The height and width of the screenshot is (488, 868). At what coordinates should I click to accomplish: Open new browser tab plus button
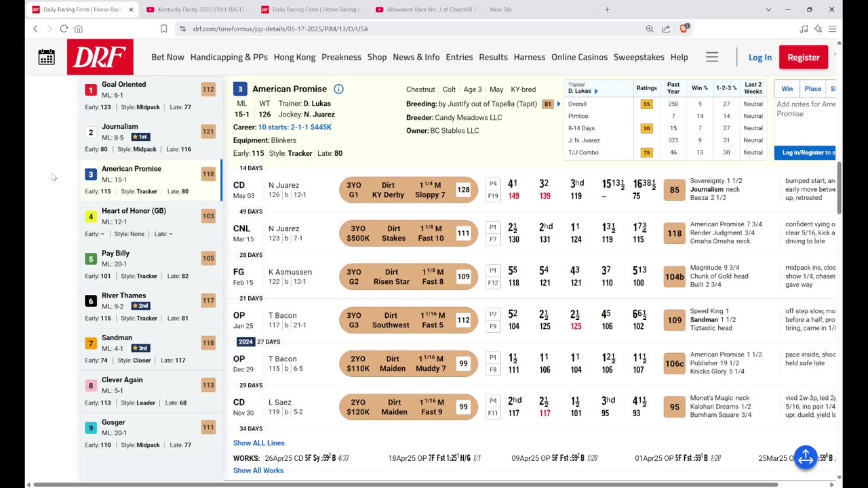coord(607,9)
